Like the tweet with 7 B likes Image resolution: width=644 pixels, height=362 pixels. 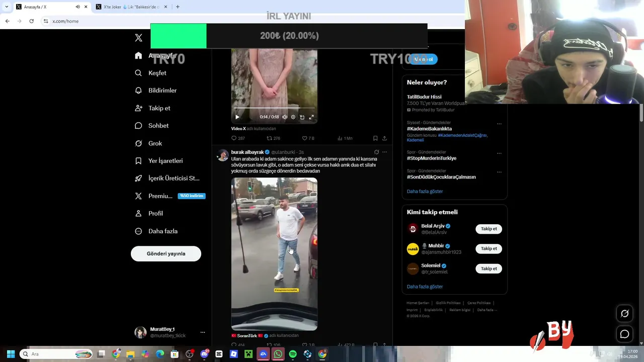[x=308, y=138]
